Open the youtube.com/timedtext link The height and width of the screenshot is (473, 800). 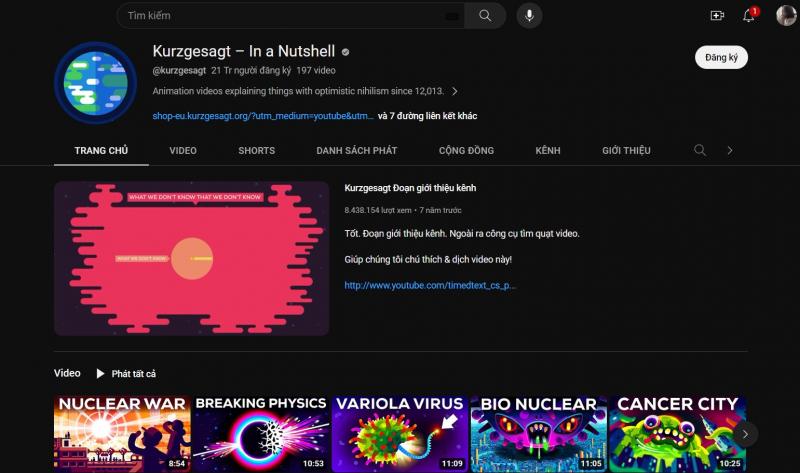point(430,285)
